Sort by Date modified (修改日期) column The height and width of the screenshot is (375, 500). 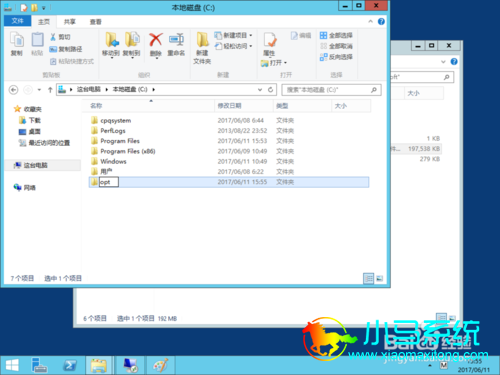click(x=244, y=106)
